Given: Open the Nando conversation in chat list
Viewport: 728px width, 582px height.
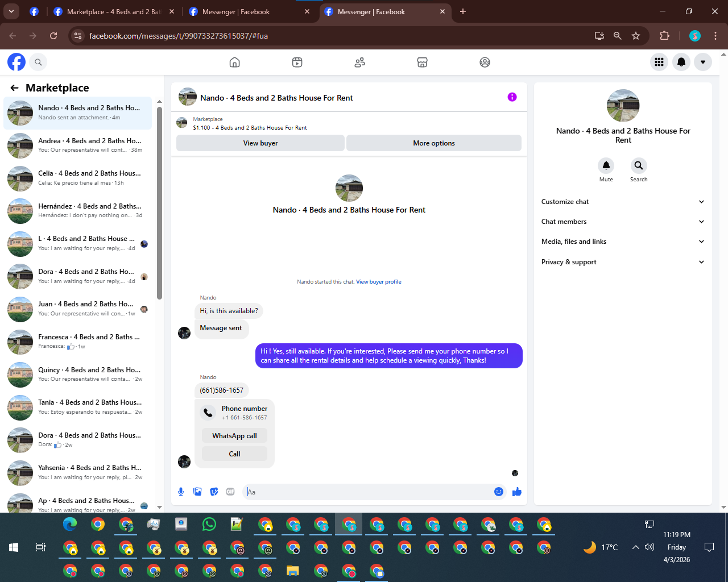Looking at the screenshot, I should 78,113.
